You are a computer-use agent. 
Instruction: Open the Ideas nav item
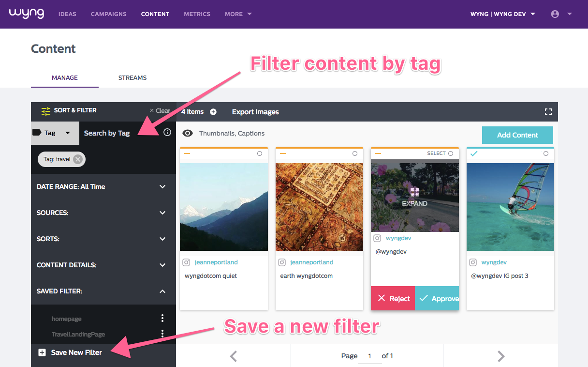pyautogui.click(x=67, y=14)
